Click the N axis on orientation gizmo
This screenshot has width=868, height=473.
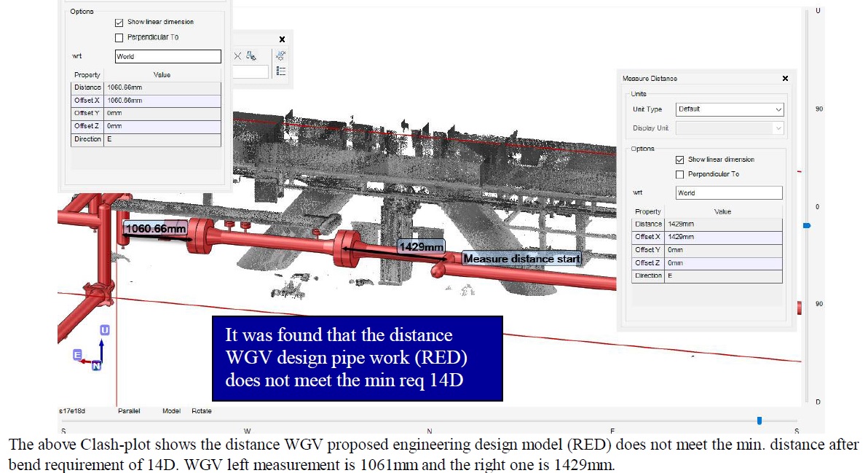pos(96,367)
